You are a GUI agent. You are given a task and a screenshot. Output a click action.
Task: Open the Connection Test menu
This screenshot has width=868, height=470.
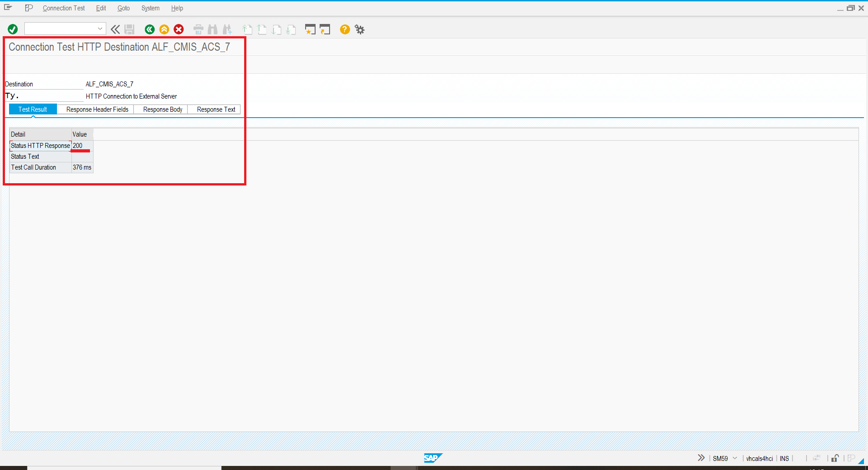pos(64,8)
